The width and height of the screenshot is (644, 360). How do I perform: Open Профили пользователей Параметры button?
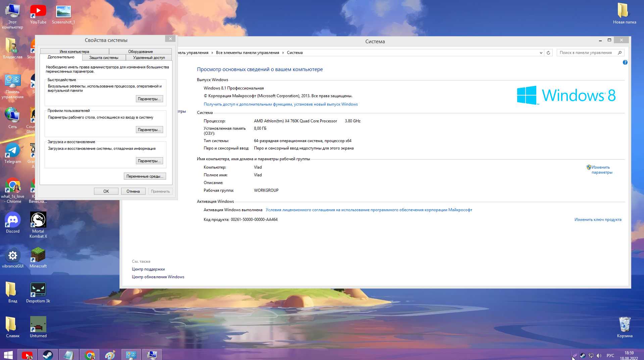[x=149, y=130]
